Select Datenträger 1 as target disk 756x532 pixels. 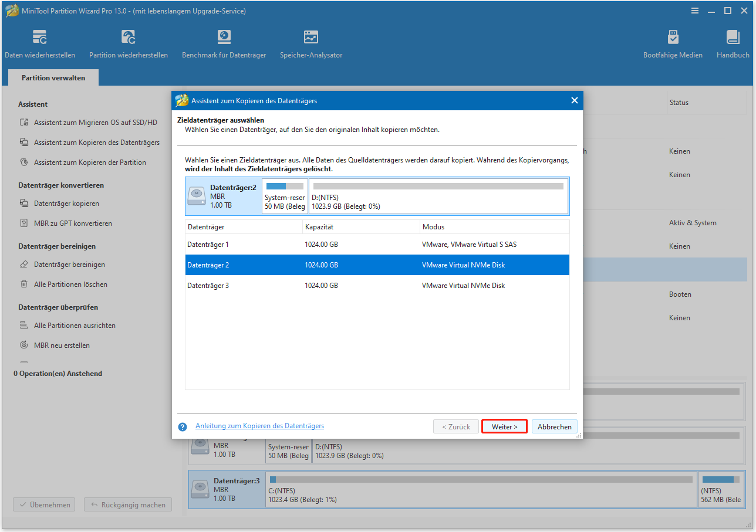point(293,244)
